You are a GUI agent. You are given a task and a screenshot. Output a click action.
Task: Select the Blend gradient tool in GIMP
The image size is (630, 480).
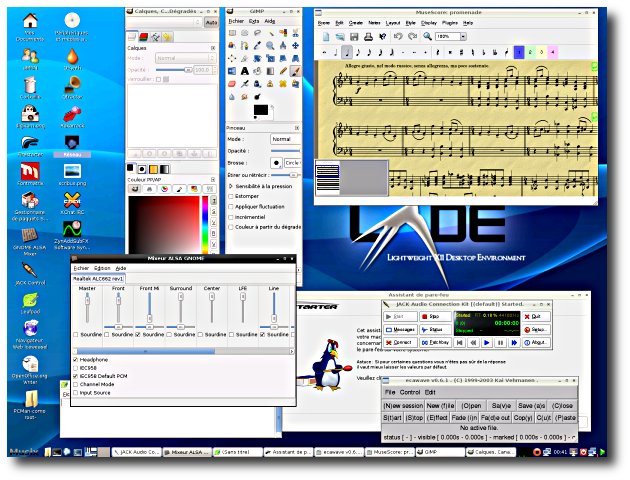click(x=270, y=71)
